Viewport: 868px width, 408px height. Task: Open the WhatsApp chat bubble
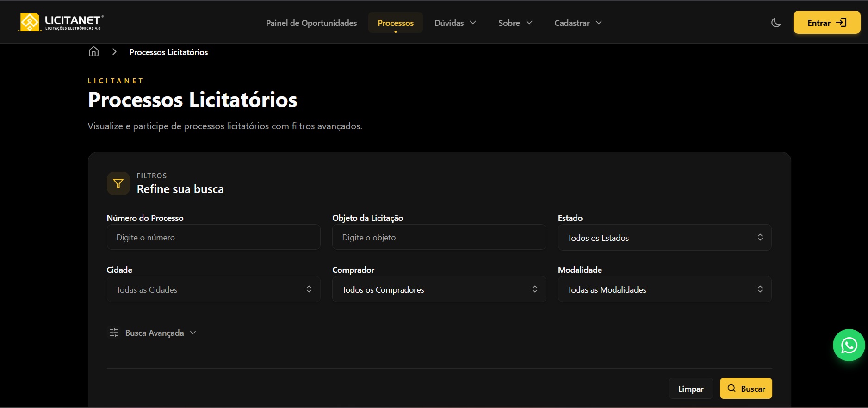click(x=849, y=345)
